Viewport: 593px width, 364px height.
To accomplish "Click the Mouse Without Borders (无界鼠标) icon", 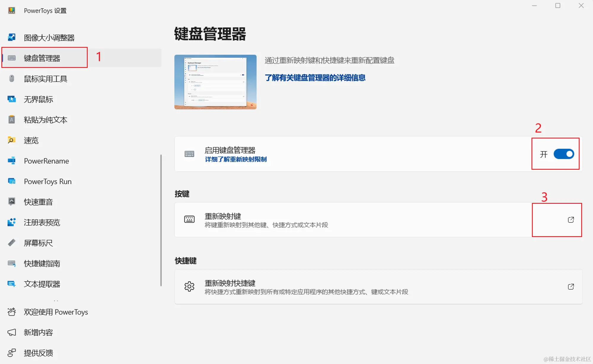I will [x=12, y=99].
